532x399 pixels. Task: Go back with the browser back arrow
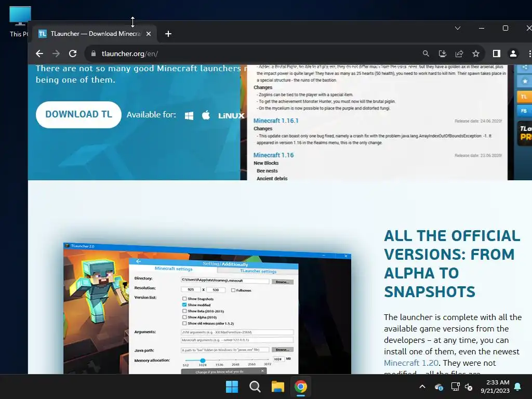point(39,54)
